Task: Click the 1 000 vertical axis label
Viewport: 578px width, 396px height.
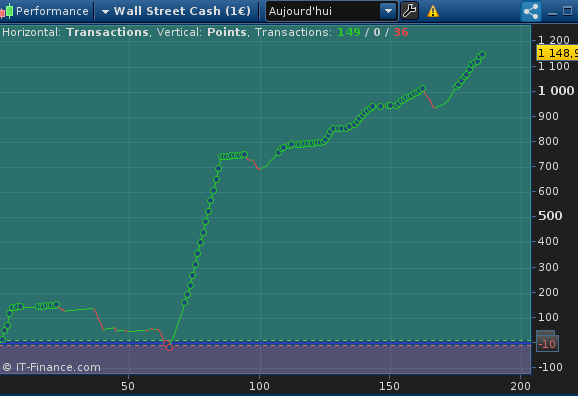Action: click(x=556, y=91)
